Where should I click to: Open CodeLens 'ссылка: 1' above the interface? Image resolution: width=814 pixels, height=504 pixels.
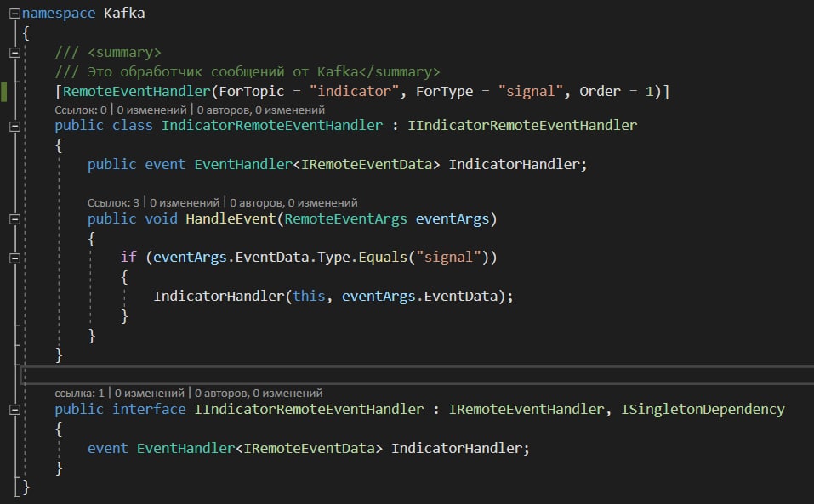tap(79, 393)
